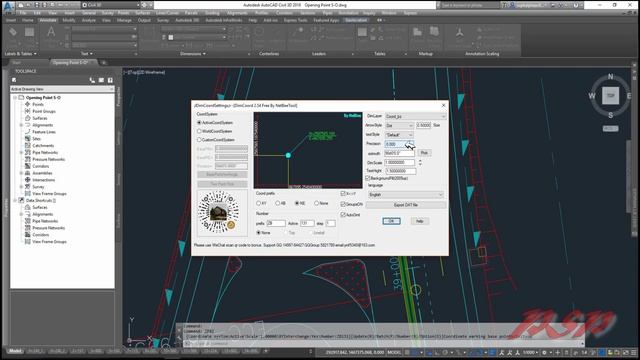Click Export DAT file button
640x360 pixels.
406,205
